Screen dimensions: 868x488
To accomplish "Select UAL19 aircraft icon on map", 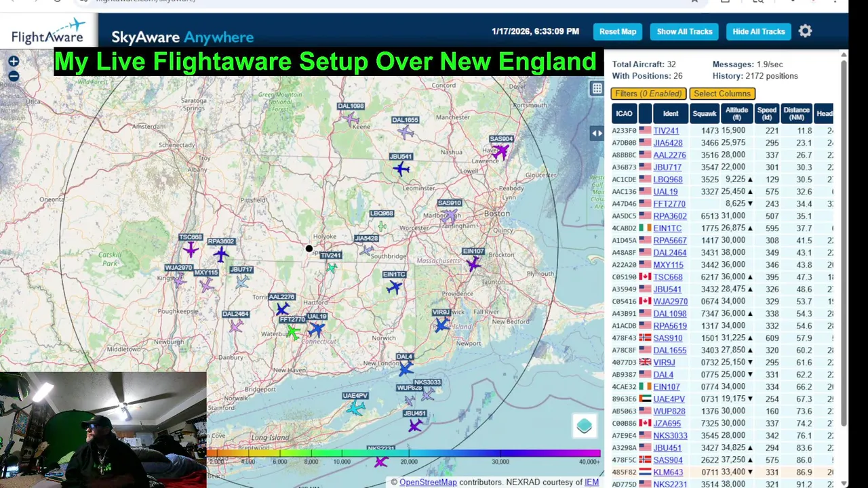I will (316, 329).
